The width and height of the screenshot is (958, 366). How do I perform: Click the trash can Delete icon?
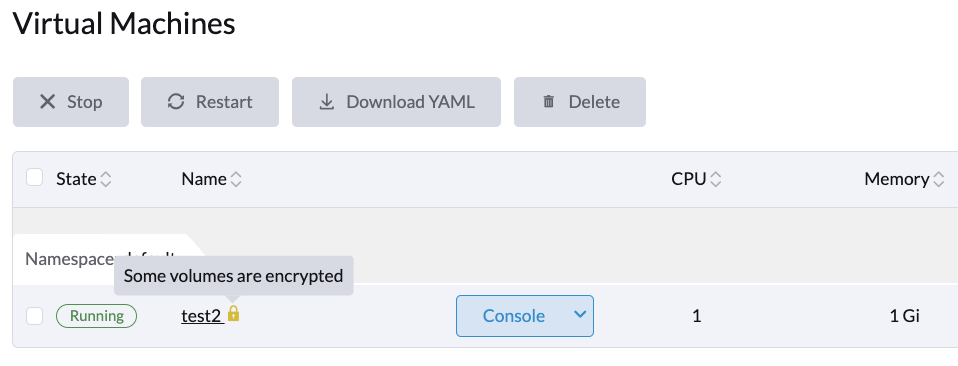[549, 102]
